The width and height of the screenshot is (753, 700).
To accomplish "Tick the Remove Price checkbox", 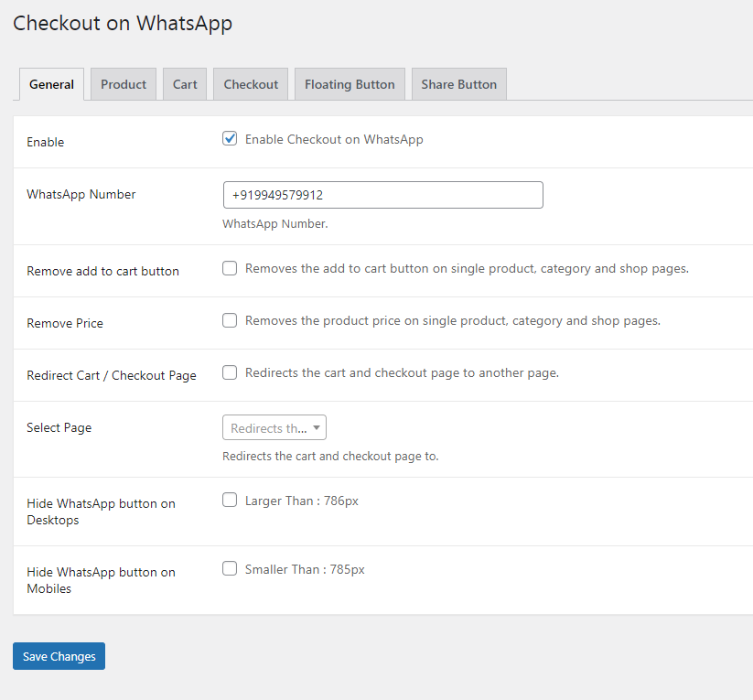I will tap(230, 320).
